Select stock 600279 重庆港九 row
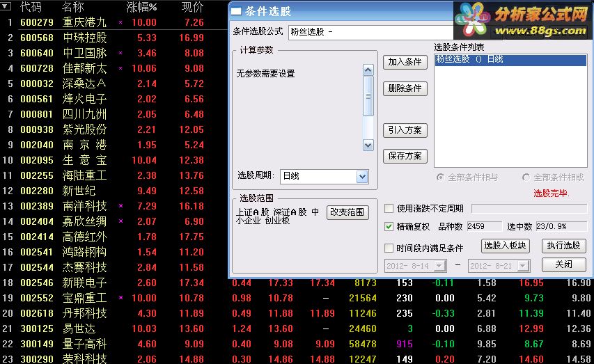Screen dimensions: 594x364 (x=114, y=22)
